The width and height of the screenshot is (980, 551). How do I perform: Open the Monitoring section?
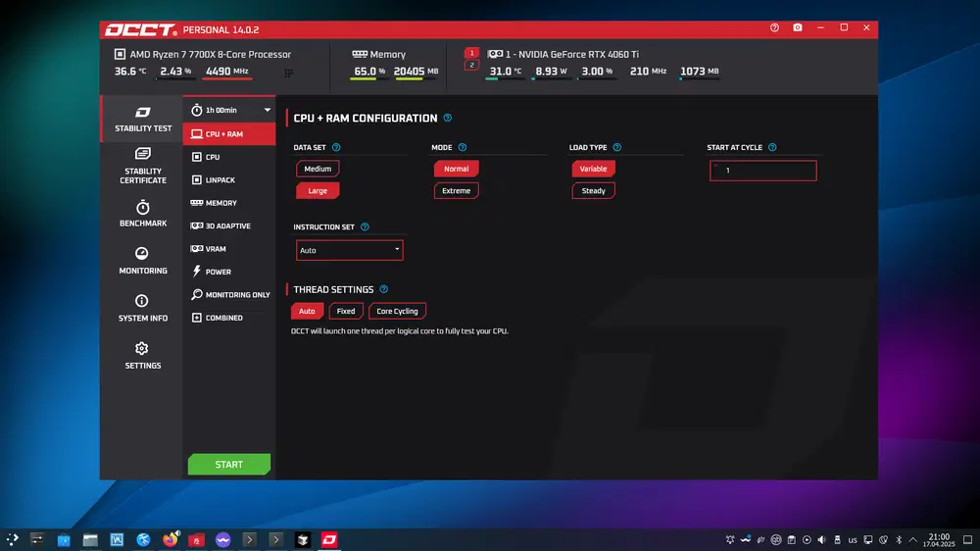click(x=142, y=261)
